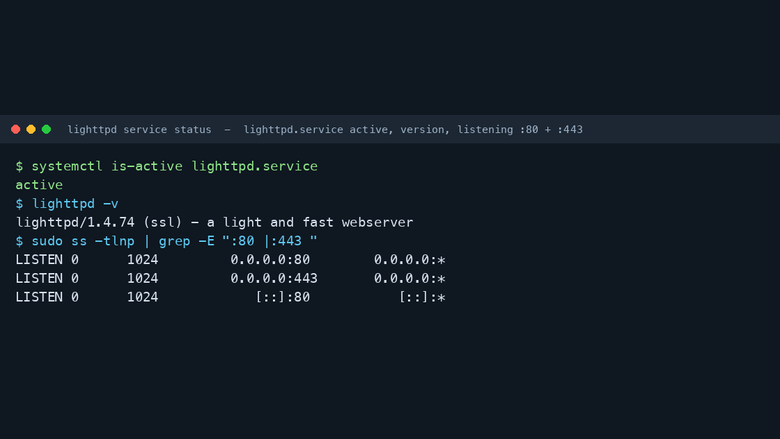Click the [::]:80 IPv6 listening address
This screenshot has width=780, height=439.
tap(283, 297)
